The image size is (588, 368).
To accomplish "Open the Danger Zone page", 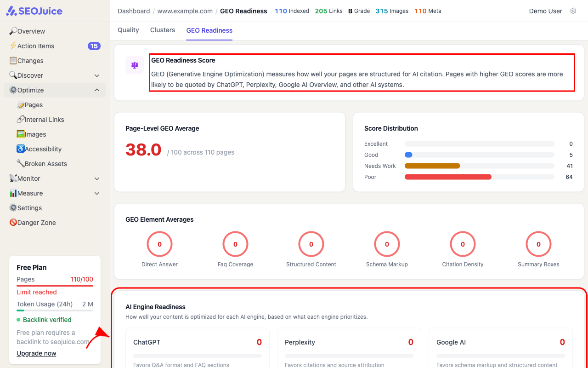I will (55, 223).
